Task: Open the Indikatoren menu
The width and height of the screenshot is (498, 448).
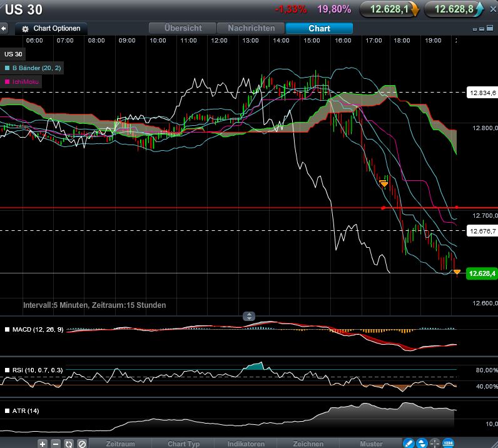Action: pos(246,444)
